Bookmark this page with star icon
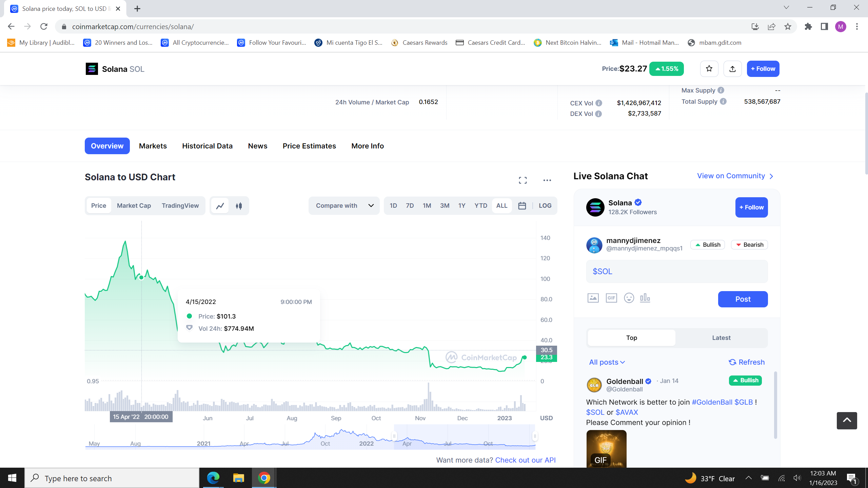 pos(788,26)
